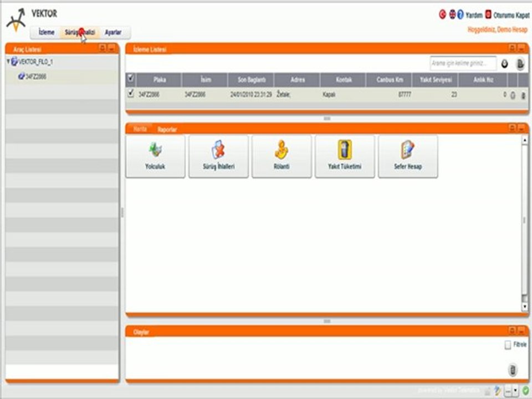Open the Yakıt Tüketimi report

(x=345, y=156)
